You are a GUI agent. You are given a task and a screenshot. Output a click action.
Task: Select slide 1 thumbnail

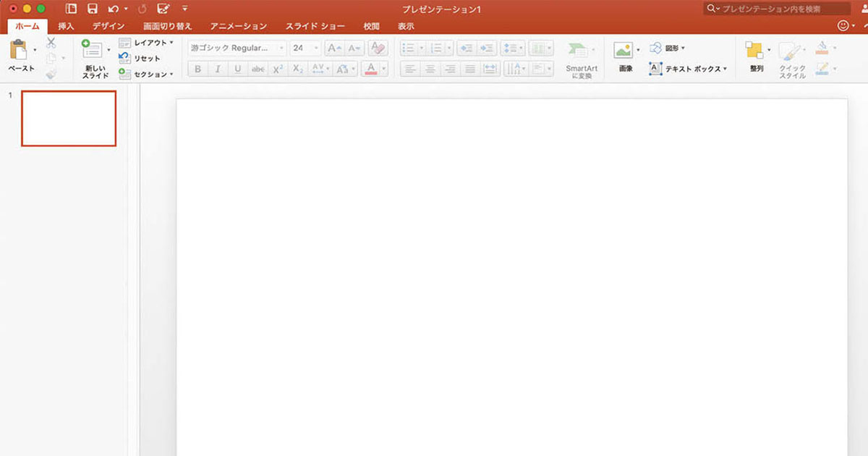click(x=69, y=119)
